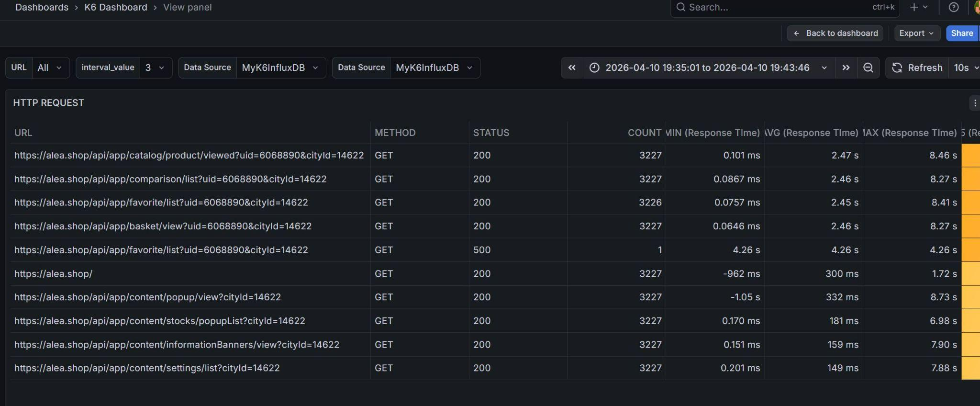Click the -962 ms min value

click(x=741, y=274)
